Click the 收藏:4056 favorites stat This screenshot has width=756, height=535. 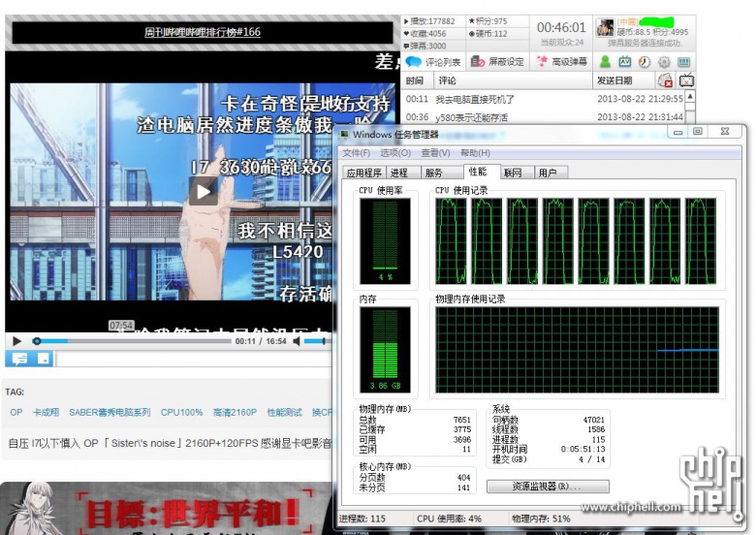click(425, 34)
